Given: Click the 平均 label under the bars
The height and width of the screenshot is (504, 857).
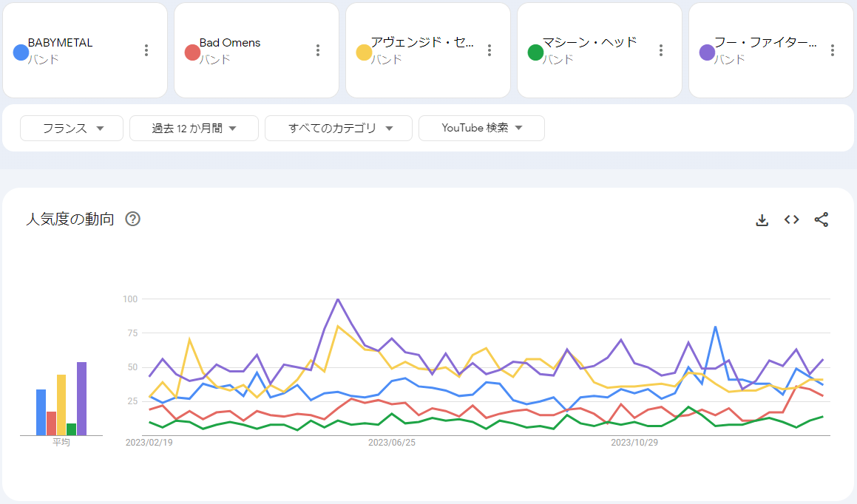Looking at the screenshot, I should pos(61,443).
